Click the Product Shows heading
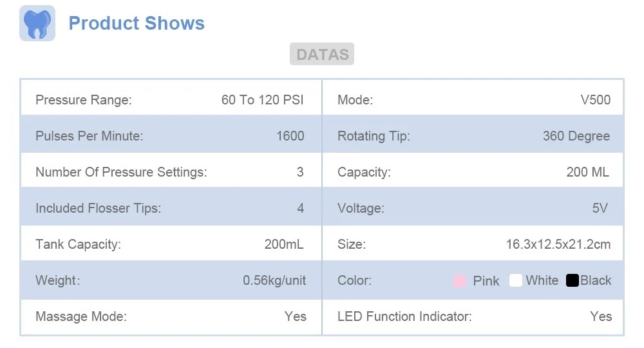 (x=137, y=23)
